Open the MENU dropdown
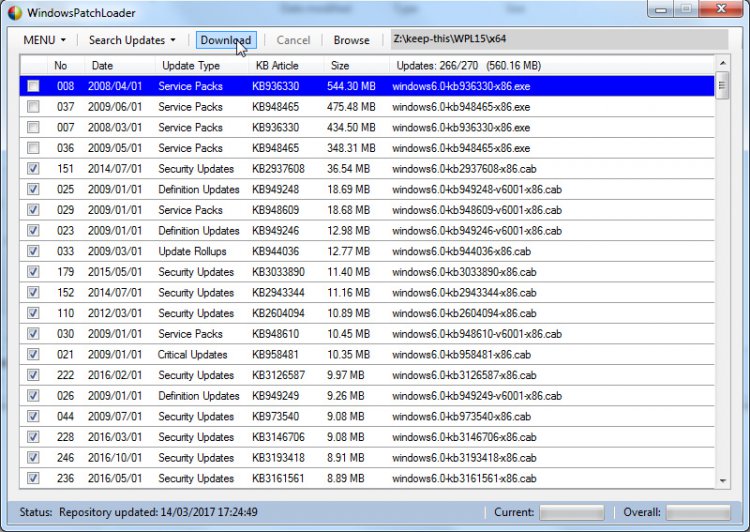The height and width of the screenshot is (532, 750). coord(44,40)
